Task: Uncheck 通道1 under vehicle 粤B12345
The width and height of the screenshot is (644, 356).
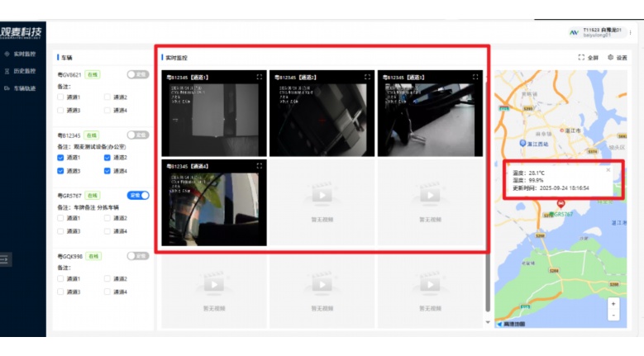Action: (60, 158)
